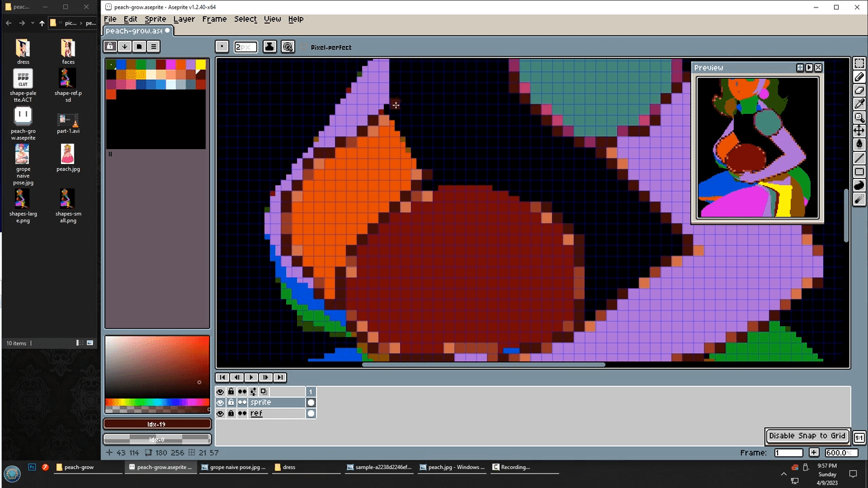The width and height of the screenshot is (868, 488).
Task: Select the Paint Bucket tool
Action: coord(859,144)
